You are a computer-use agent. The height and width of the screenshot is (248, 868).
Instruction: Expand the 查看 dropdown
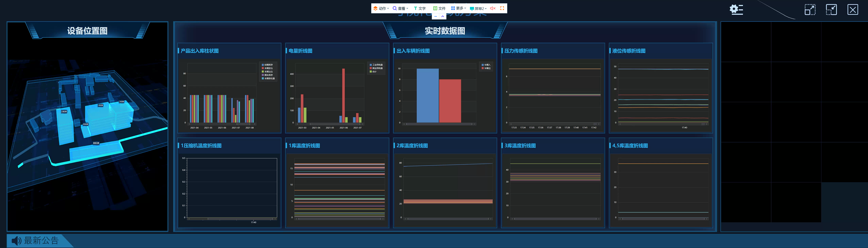point(400,8)
